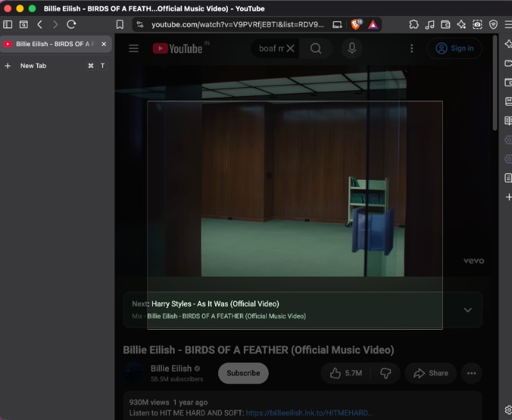Select the Billie Eilish vertical tab
The image size is (512, 420).
56,44
